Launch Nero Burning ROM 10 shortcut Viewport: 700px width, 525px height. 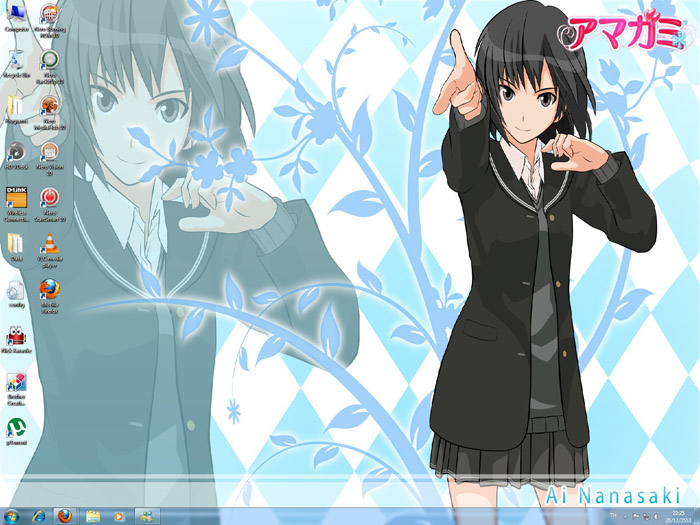tap(50, 21)
